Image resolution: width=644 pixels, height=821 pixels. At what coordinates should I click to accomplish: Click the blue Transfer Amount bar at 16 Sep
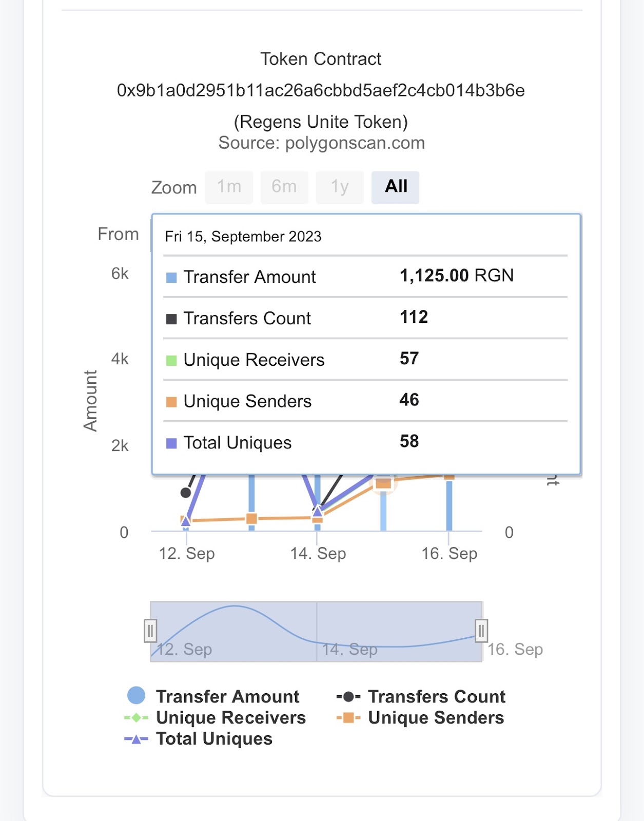coord(449,505)
